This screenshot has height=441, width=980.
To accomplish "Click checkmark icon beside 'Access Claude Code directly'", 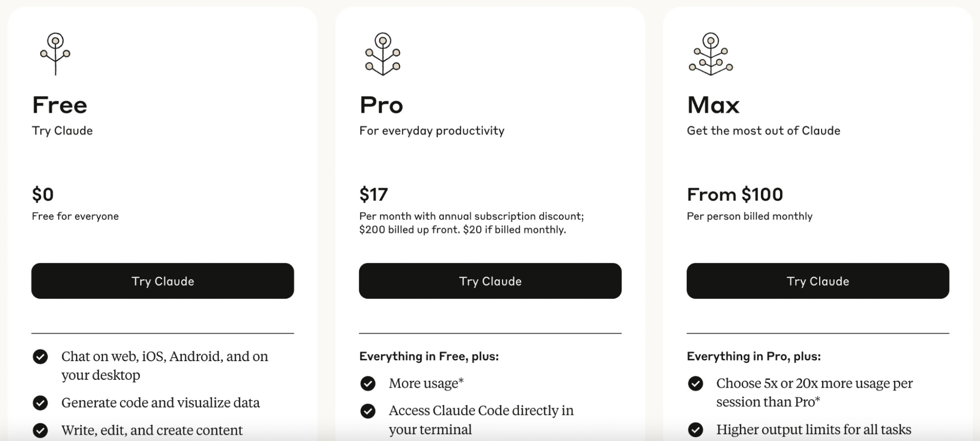I will point(368,411).
